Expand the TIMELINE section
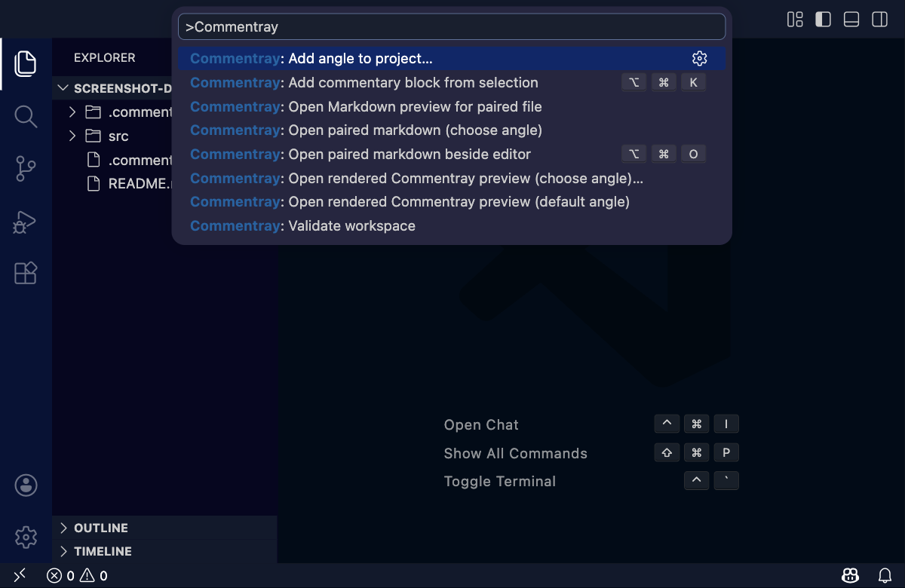The height and width of the screenshot is (588, 905). point(164,551)
